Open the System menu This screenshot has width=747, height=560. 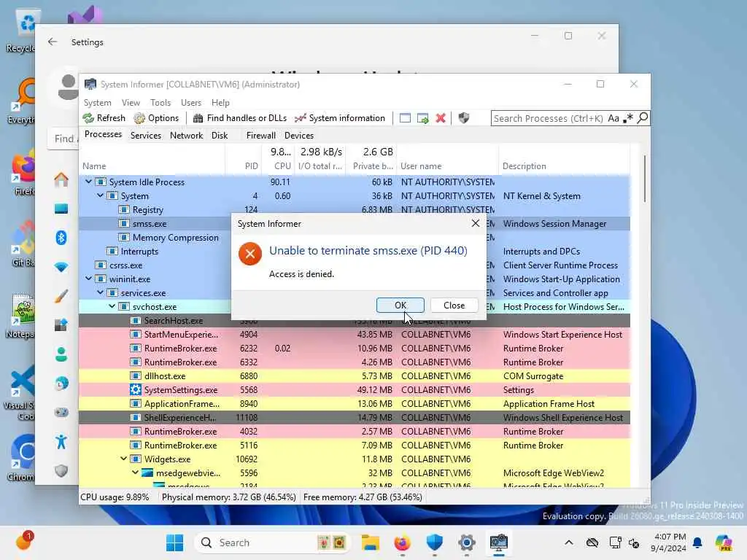pos(97,103)
